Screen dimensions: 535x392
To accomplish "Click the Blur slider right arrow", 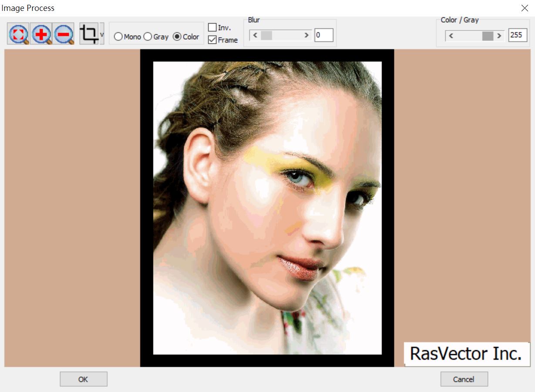I will pos(306,35).
